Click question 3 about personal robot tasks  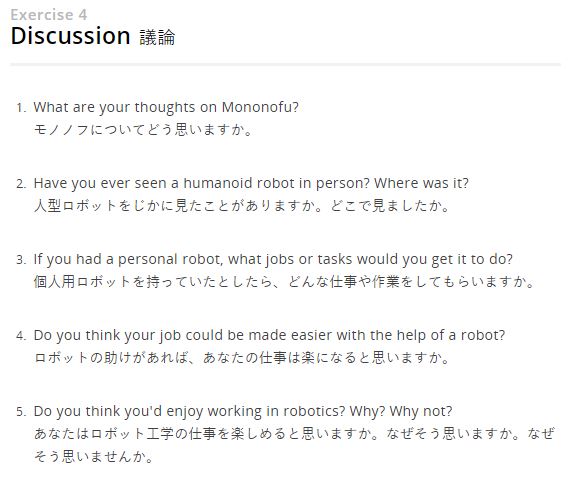tap(273, 259)
